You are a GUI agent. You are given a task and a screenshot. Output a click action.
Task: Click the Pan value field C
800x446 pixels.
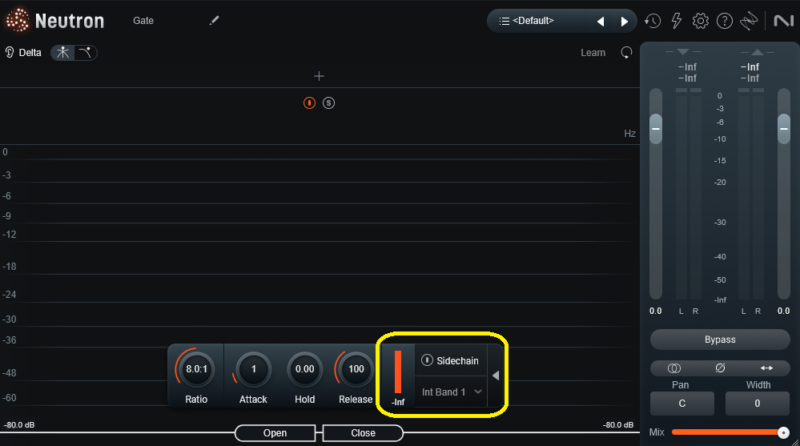[682, 404]
